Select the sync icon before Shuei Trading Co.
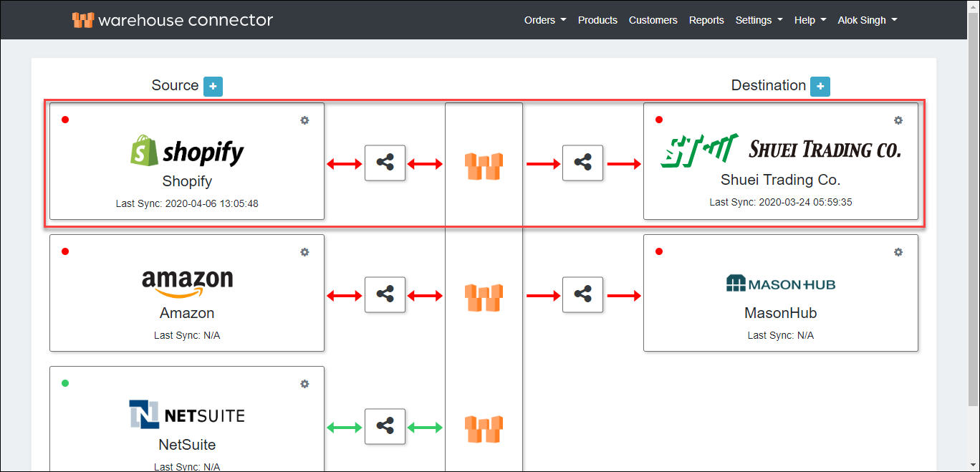The width and height of the screenshot is (980, 472). [582, 163]
